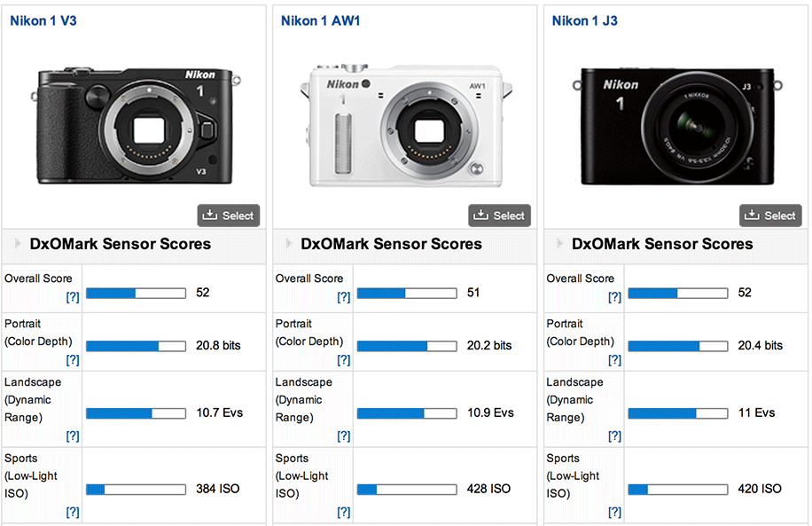Open help [?] for J3 Landscape Dynamic Range
The height and width of the screenshot is (526, 812).
click(x=615, y=436)
